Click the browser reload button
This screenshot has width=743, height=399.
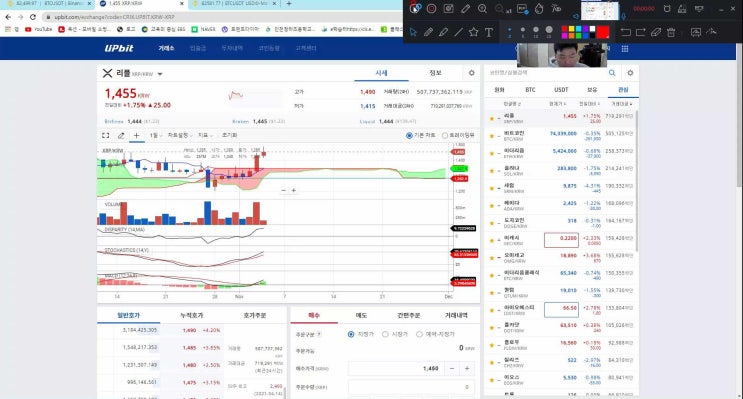pyautogui.click(x=33, y=17)
